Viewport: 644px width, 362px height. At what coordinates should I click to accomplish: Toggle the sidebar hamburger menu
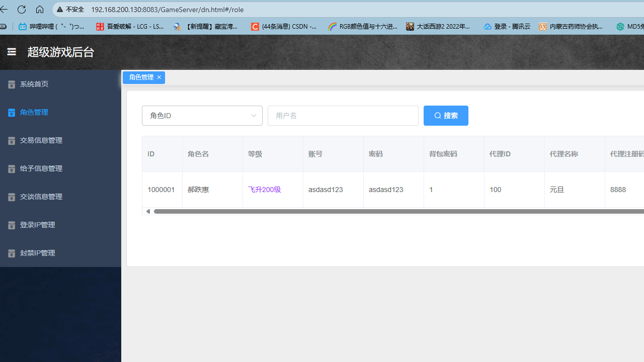click(11, 52)
